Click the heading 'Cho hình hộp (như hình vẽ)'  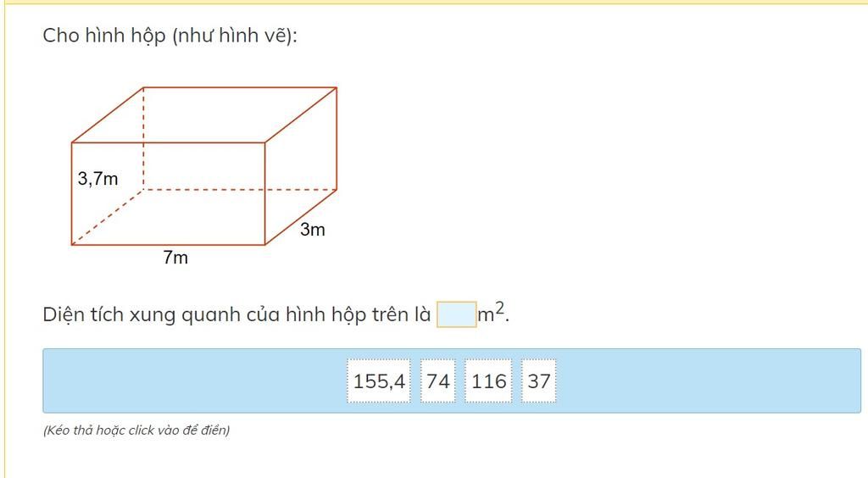[170, 36]
